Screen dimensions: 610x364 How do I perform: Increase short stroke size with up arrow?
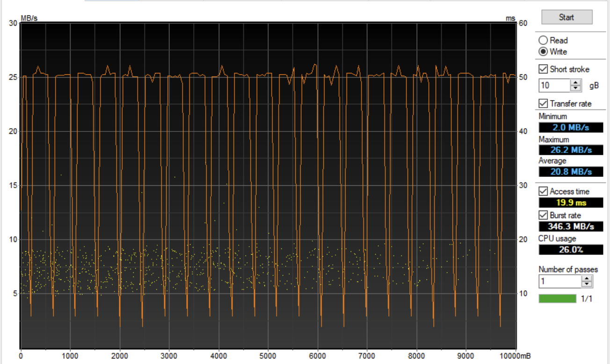click(576, 83)
